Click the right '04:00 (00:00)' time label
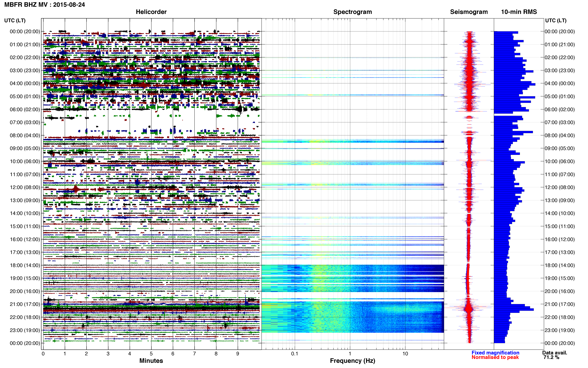Image resolution: width=588 pixels, height=368 pixels. point(560,83)
